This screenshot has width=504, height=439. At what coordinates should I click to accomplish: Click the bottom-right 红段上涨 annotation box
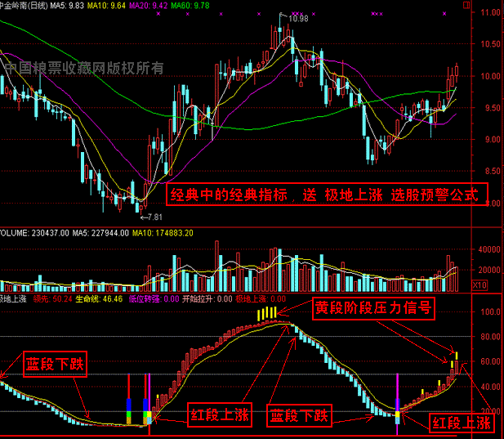(462, 422)
